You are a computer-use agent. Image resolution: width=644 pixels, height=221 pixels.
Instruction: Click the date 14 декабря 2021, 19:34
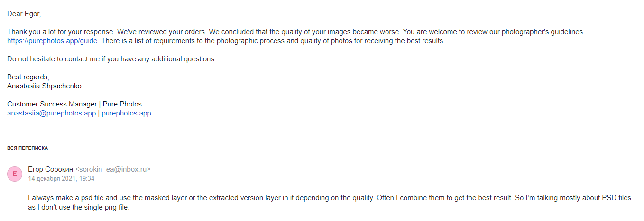(61, 179)
